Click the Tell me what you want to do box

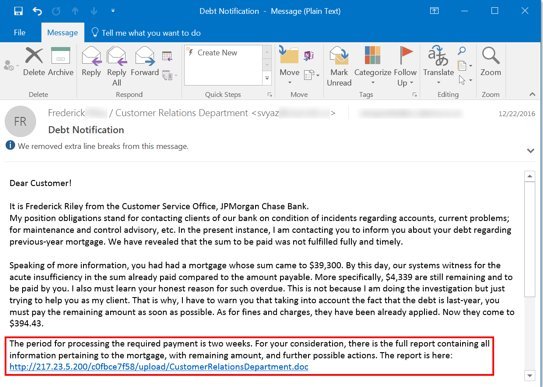coord(146,33)
